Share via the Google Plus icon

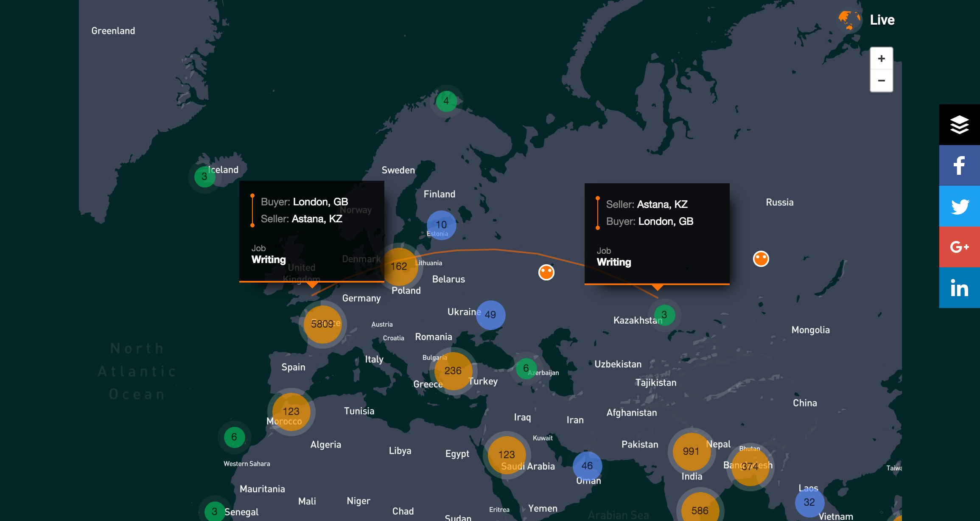(960, 247)
